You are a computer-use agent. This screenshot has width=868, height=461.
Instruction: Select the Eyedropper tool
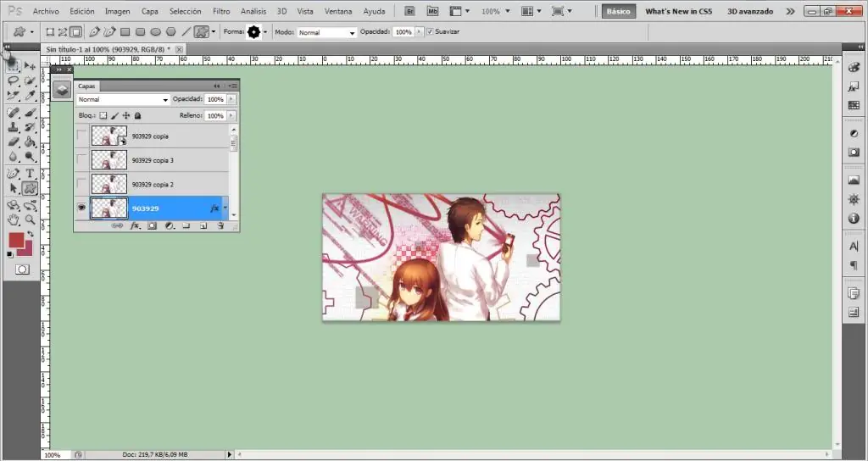(x=30, y=95)
